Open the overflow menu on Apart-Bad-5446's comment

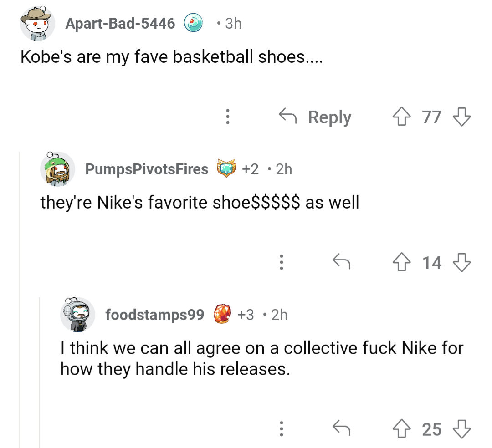click(x=228, y=117)
